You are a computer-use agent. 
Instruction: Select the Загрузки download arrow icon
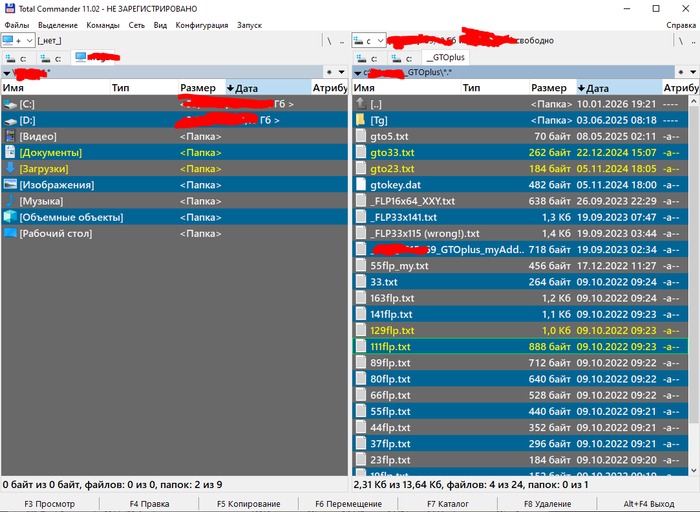(10, 169)
